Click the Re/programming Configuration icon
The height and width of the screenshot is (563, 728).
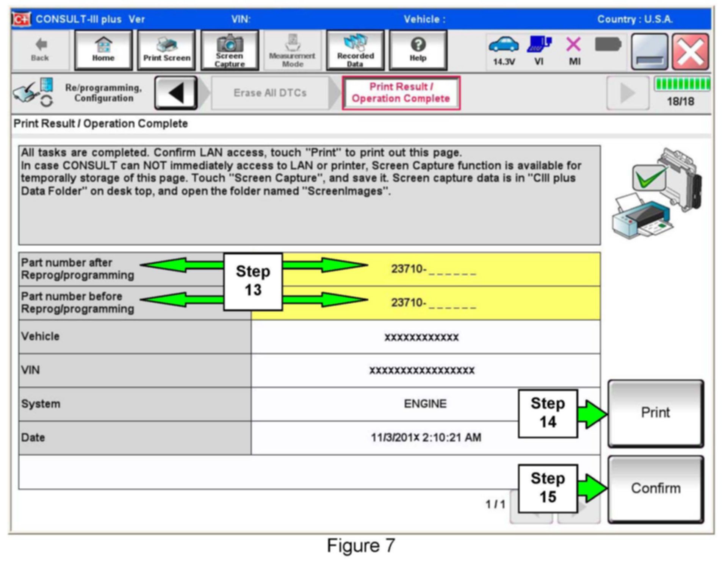[x=33, y=93]
